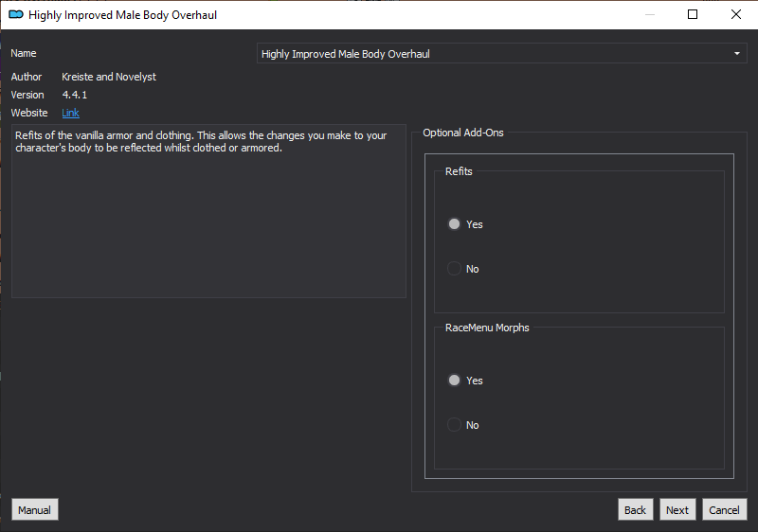This screenshot has height=532, width=758.
Task: Go Back to the previous installer page
Action: coord(635,510)
